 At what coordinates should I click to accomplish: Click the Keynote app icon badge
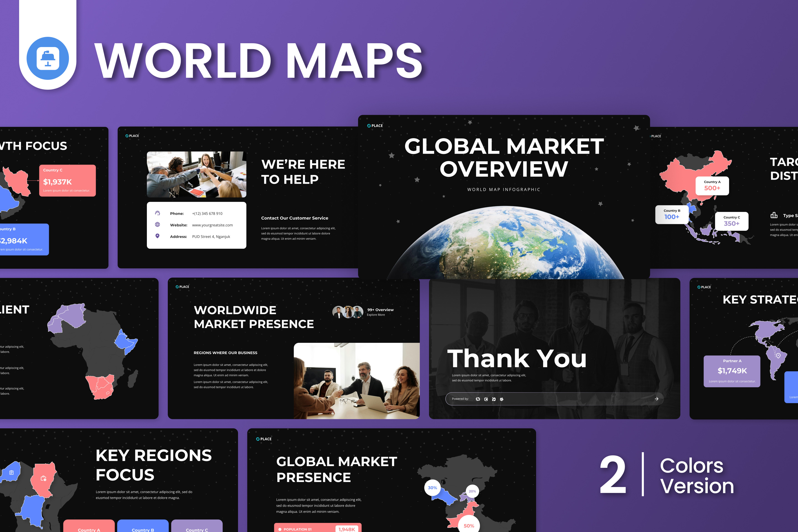(48, 58)
